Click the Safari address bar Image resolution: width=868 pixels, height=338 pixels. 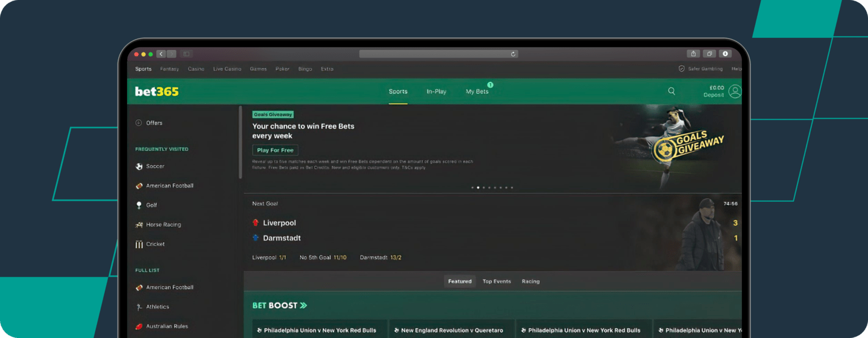point(439,54)
